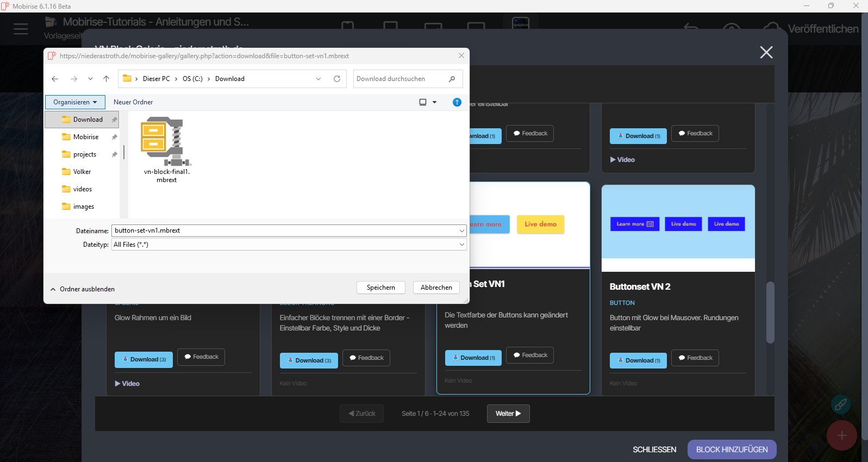The width and height of the screenshot is (868, 462).
Task: Click the search magnifier icon
Action: click(x=452, y=79)
